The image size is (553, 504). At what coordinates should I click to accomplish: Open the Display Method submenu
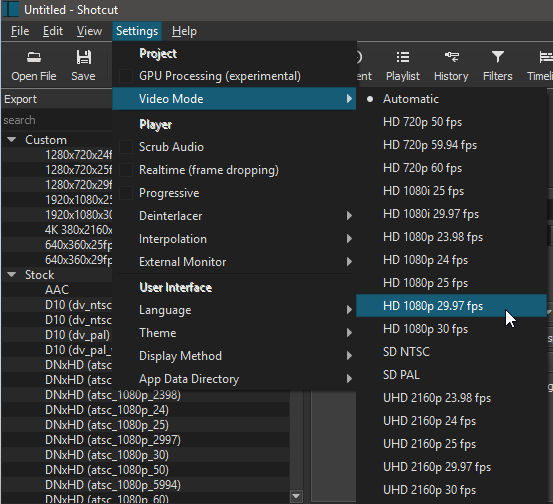coord(234,356)
